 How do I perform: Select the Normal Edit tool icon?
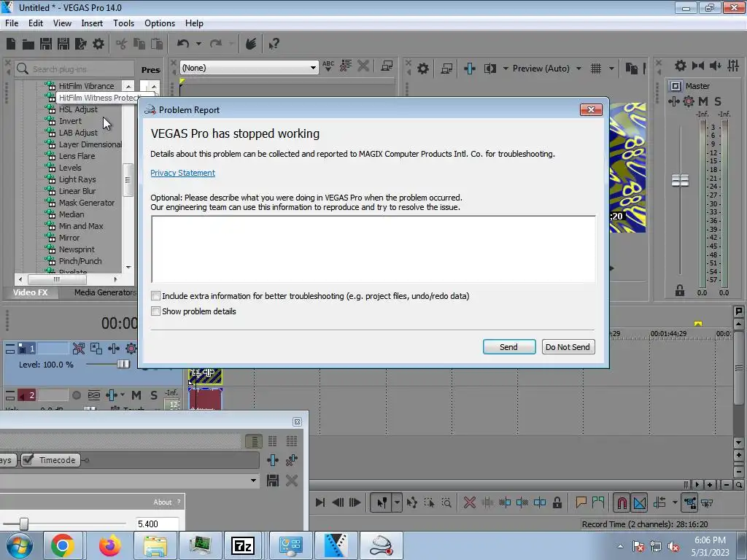(382, 502)
